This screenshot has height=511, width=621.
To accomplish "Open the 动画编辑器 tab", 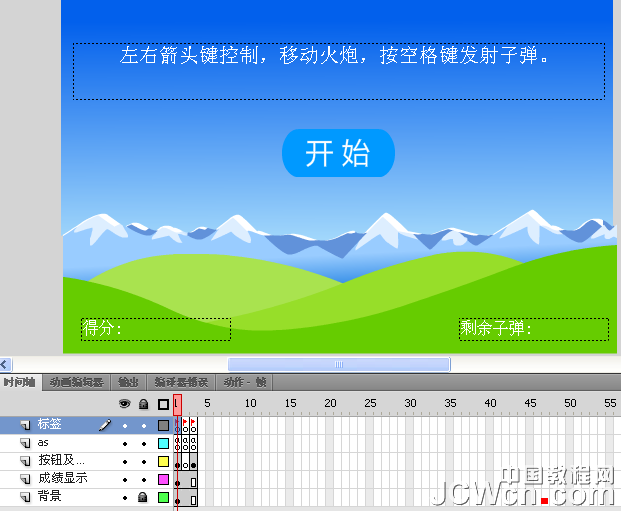I will point(76,382).
